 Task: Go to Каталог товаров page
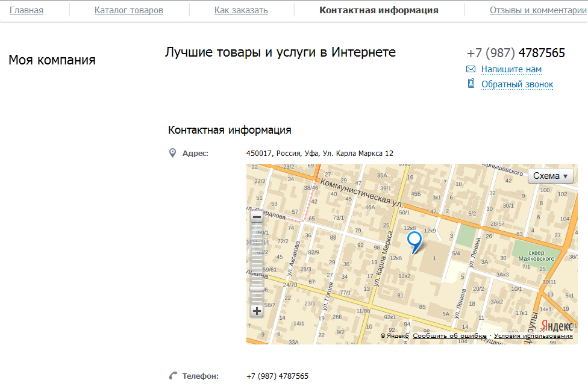point(129,10)
